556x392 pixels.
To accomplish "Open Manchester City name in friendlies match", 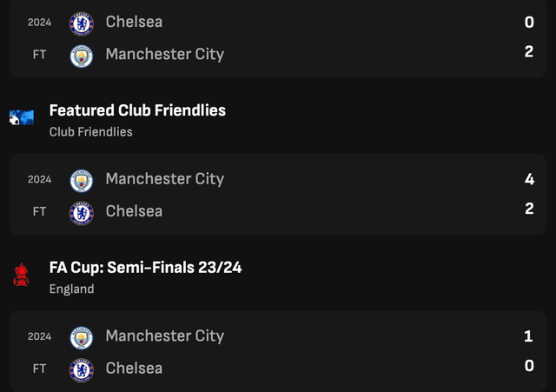I will tap(165, 179).
